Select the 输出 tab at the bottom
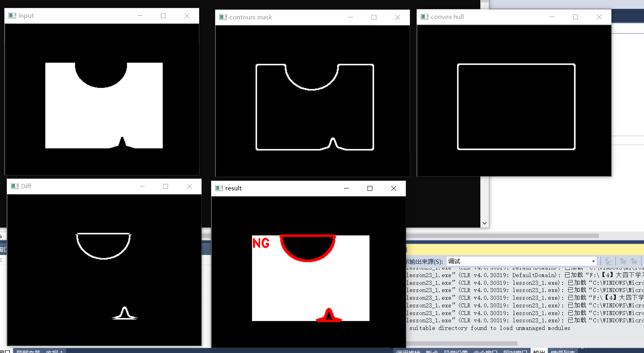 click(x=539, y=351)
